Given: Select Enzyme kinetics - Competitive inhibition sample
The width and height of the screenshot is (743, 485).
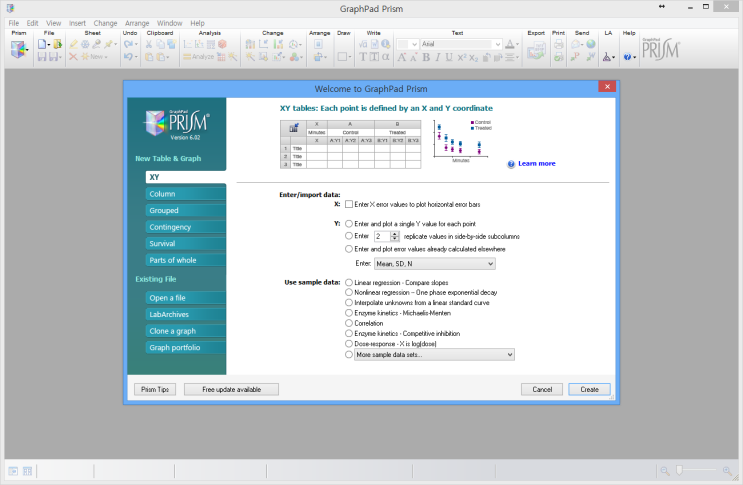Looking at the screenshot, I should [x=349, y=333].
